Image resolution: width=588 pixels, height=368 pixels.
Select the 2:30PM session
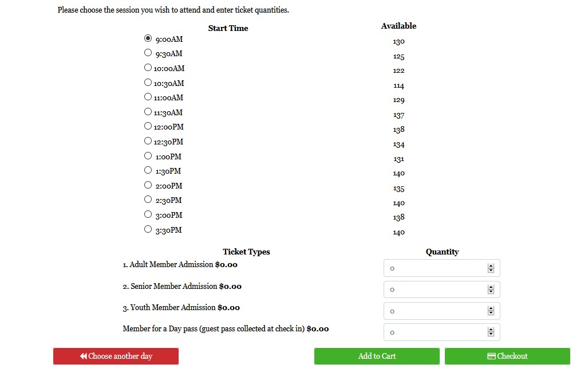[148, 199]
